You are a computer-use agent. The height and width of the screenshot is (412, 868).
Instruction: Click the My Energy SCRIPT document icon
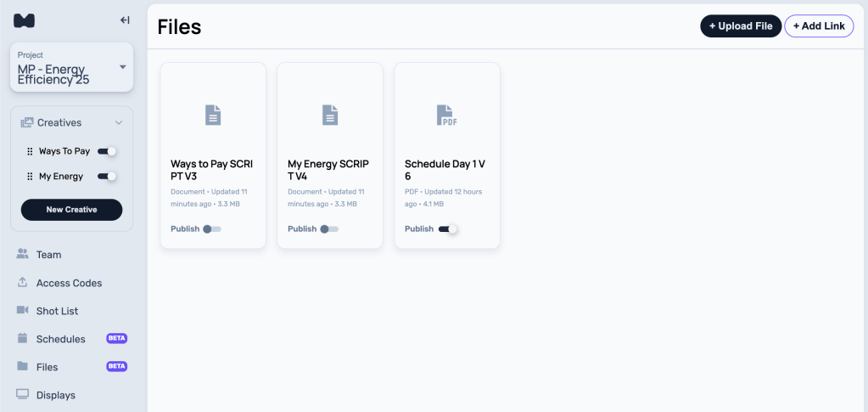330,115
